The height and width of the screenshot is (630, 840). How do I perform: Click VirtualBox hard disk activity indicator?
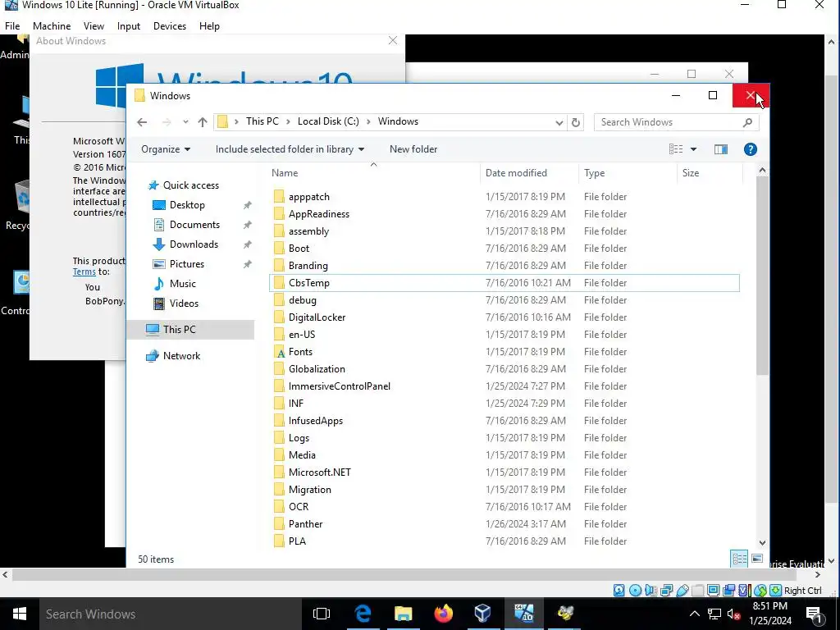tap(619, 591)
